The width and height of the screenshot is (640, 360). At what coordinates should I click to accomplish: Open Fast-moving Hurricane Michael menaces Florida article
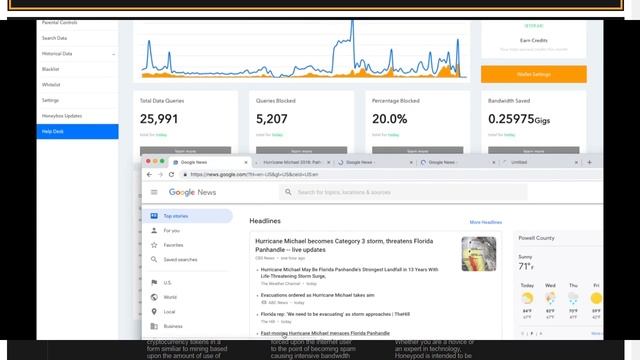[x=325, y=333]
